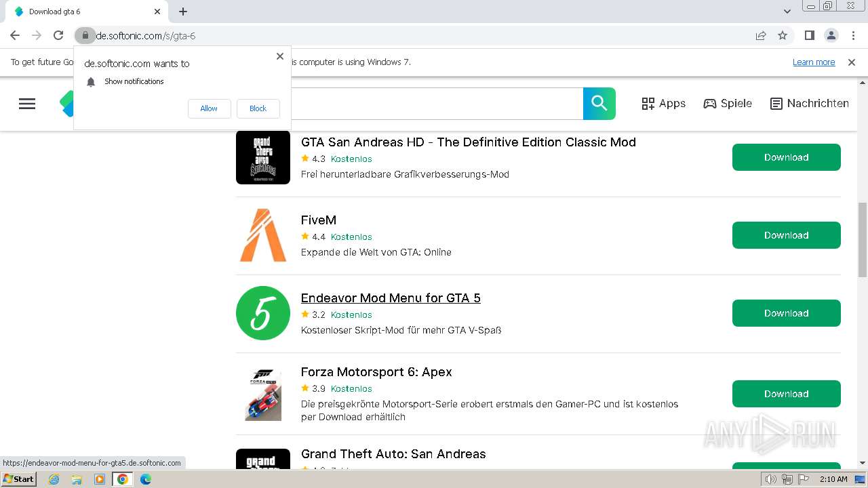This screenshot has width=868, height=488.
Task: Download Endeavor Mod Menu
Action: 787,313
